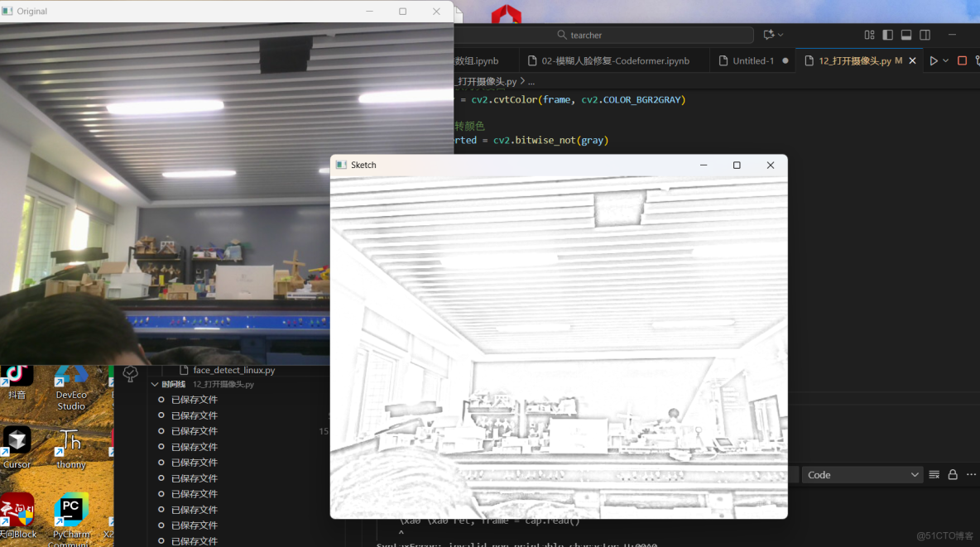
Task: Click the Original window title icon
Action: tap(7, 12)
